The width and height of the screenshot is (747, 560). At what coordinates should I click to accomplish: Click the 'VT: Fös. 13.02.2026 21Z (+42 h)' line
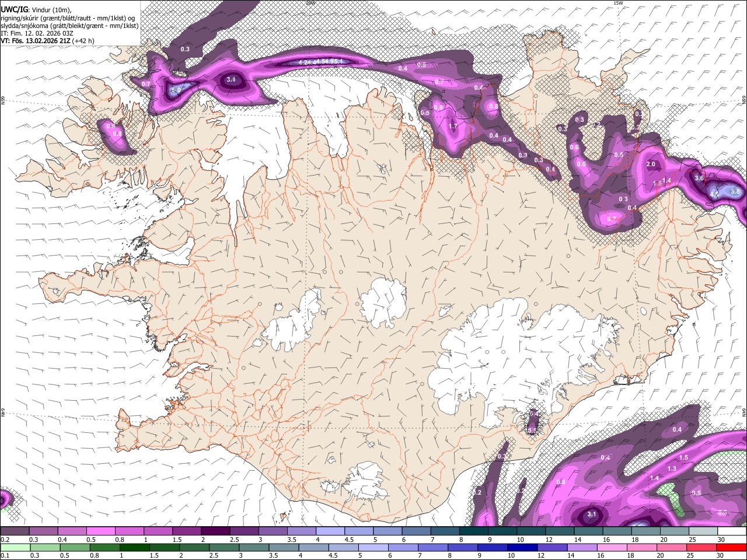click(x=47, y=41)
